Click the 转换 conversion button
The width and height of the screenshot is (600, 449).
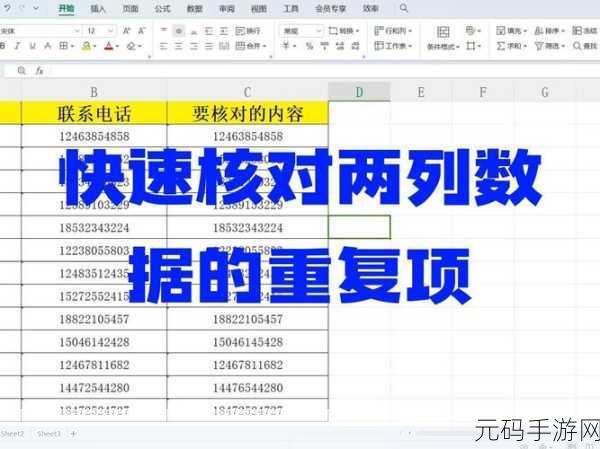click(344, 31)
